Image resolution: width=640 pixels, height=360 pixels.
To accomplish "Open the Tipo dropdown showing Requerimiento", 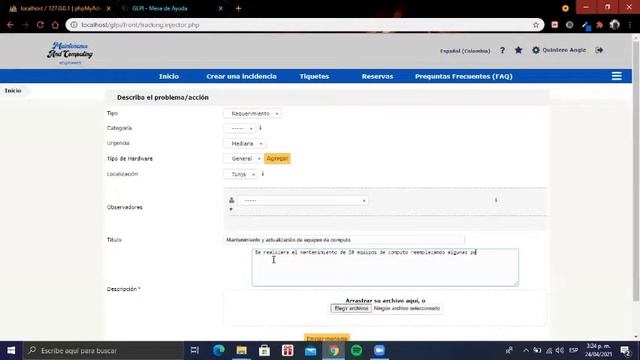I will point(253,113).
